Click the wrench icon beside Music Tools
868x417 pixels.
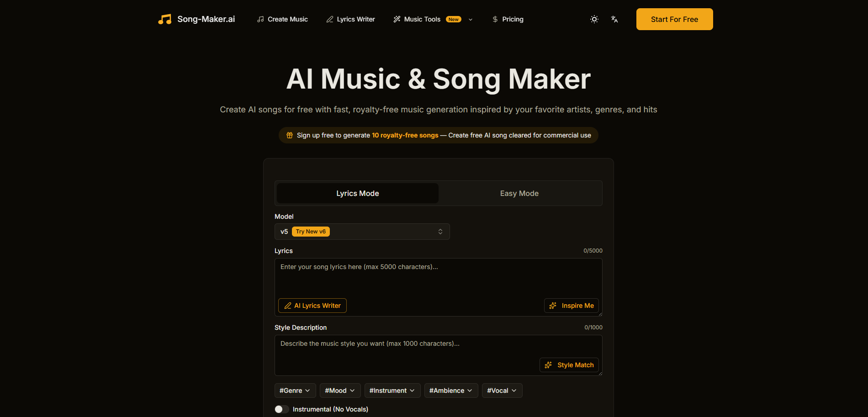(397, 19)
